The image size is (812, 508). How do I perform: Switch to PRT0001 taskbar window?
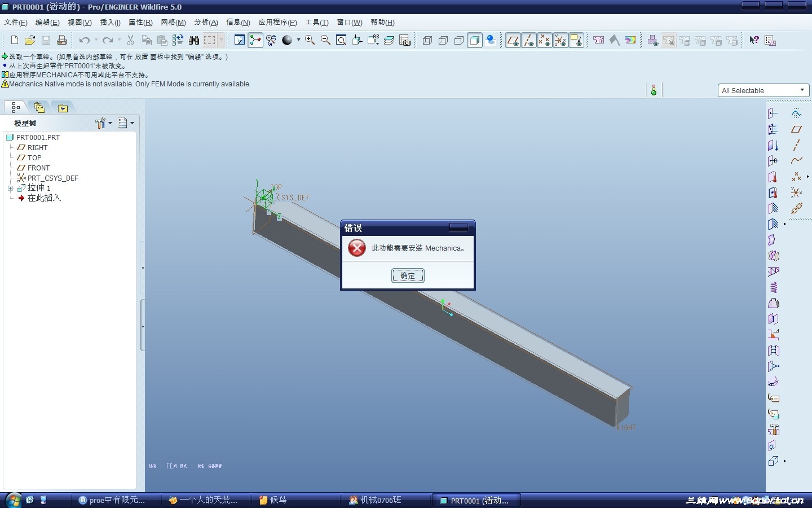point(476,500)
